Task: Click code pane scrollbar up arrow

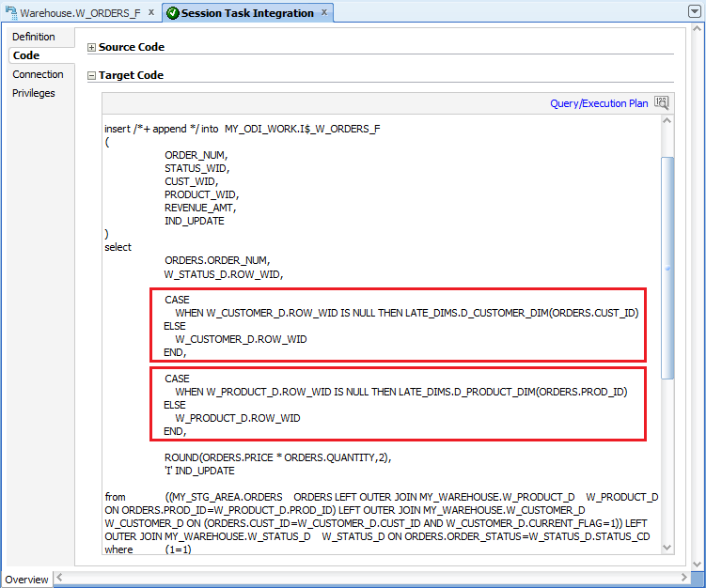Action: click(667, 121)
